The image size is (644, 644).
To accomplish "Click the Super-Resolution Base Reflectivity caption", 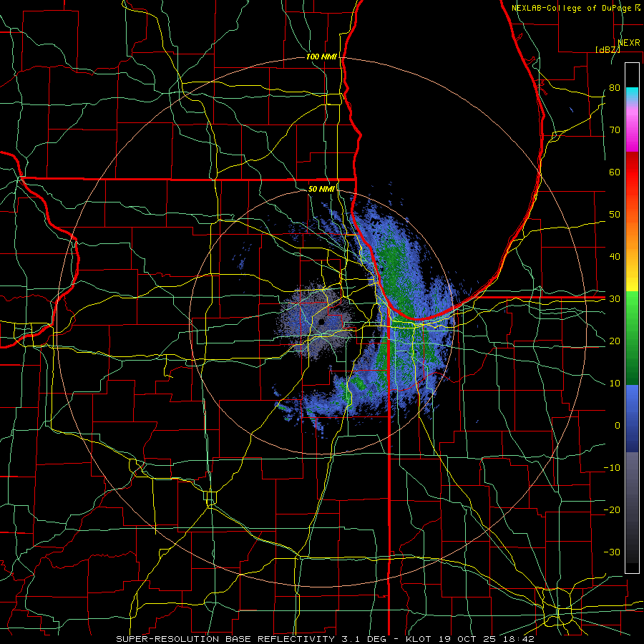I will (x=325, y=639).
